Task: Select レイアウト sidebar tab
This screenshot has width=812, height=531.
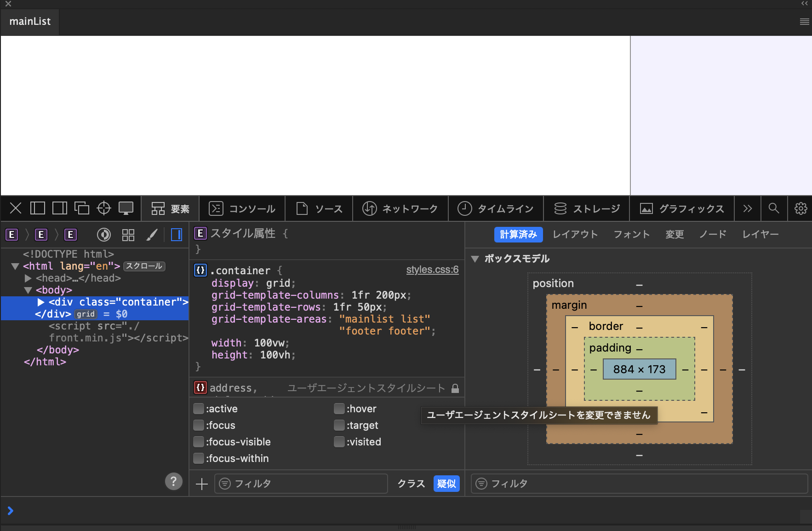Action: coord(575,234)
